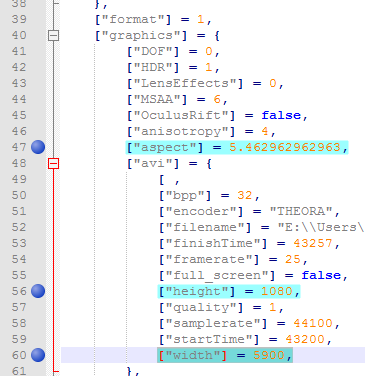Image resolution: width=365 pixels, height=376 pixels.
Task: Click the startTime value 43200
Action: pyautogui.click(x=305, y=339)
